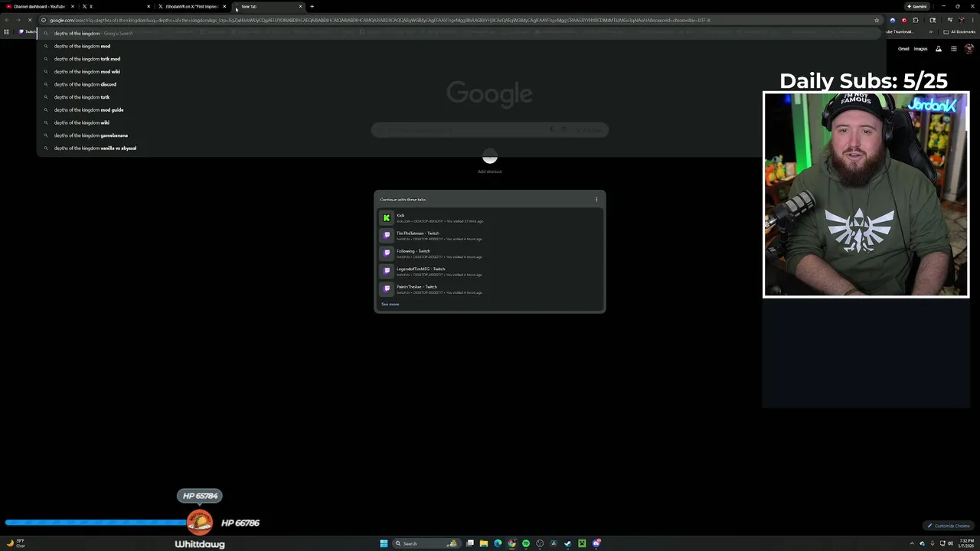Open the apps grid in bookmarks bar
This screenshot has width=980, height=551.
tap(6, 32)
